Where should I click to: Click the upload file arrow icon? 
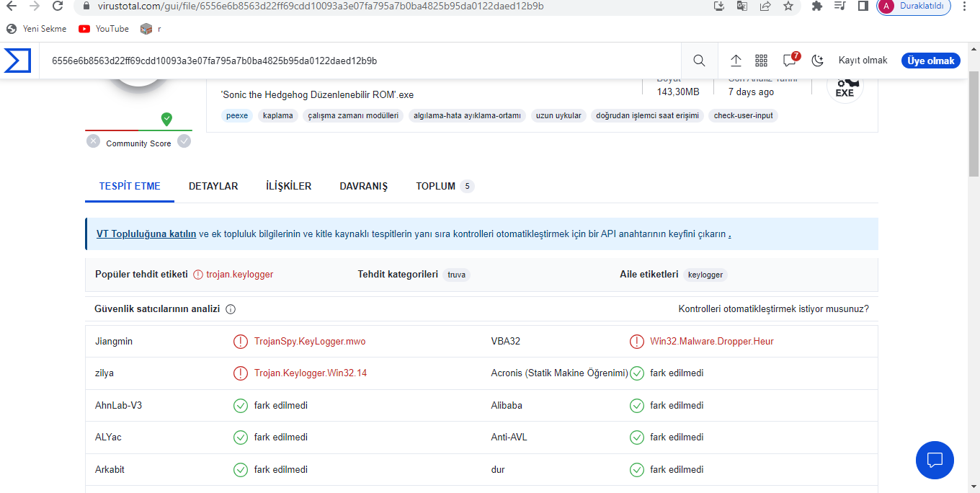[736, 61]
